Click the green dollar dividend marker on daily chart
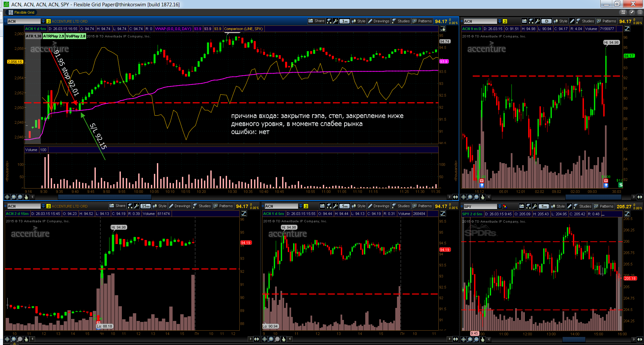644x345 pixels. point(620,185)
